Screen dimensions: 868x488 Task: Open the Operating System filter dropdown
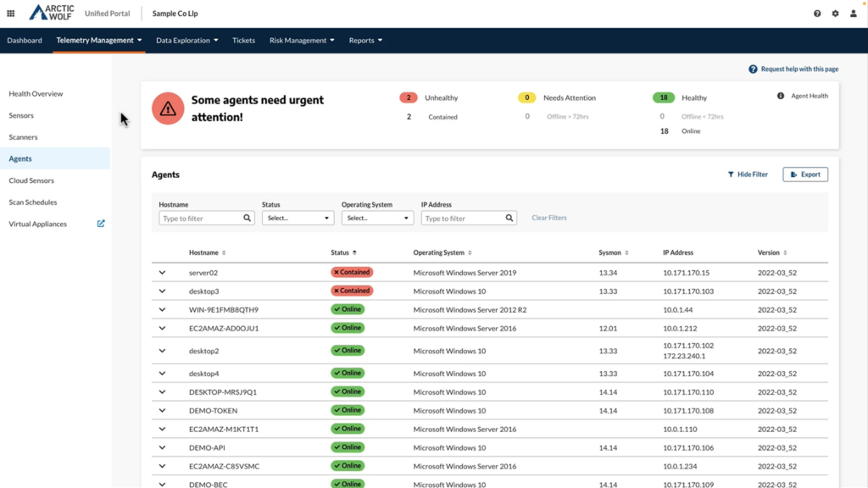377,218
